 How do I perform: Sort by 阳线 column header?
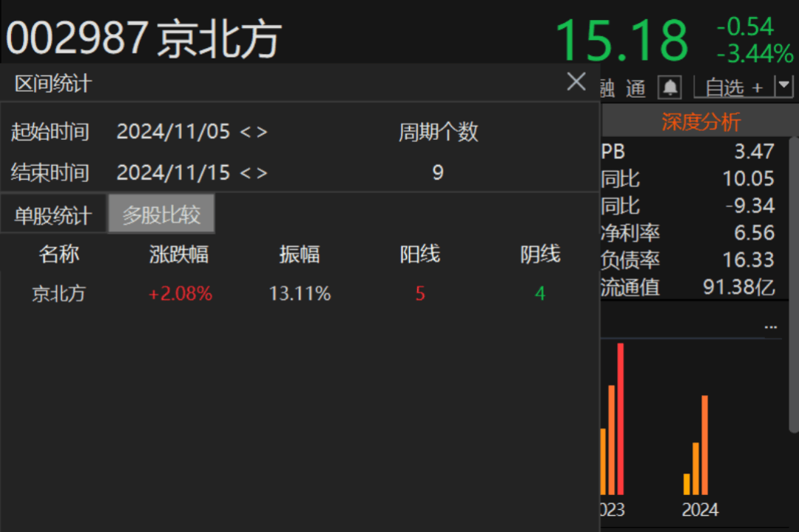[420, 254]
